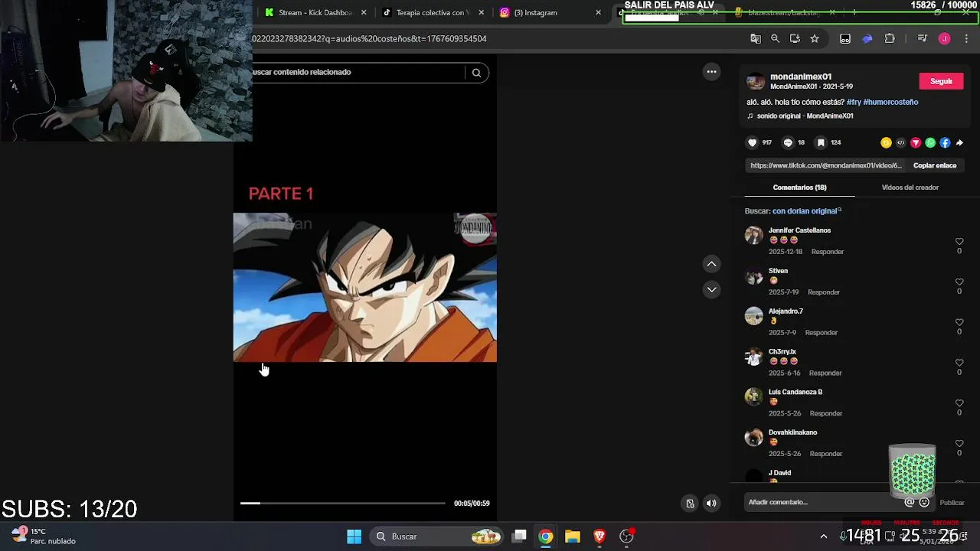Select the Comentarios (18) tab
Viewport: 980px width, 551px height.
799,187
